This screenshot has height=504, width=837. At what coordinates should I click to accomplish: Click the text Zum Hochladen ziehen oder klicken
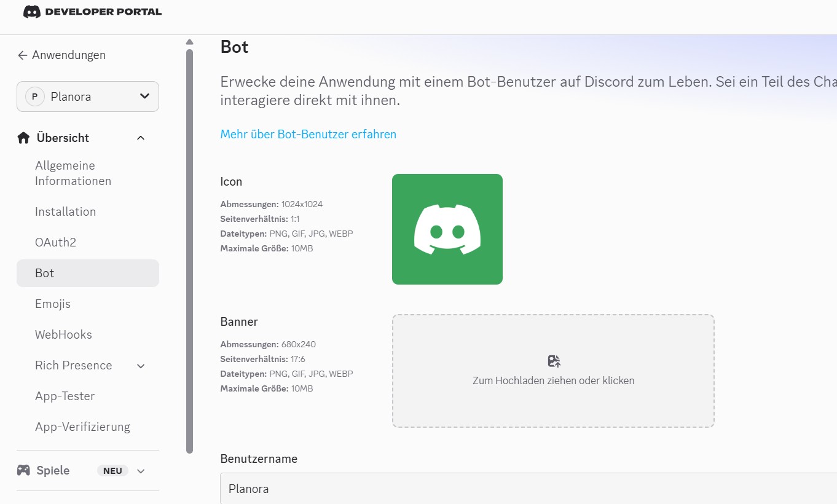click(553, 380)
